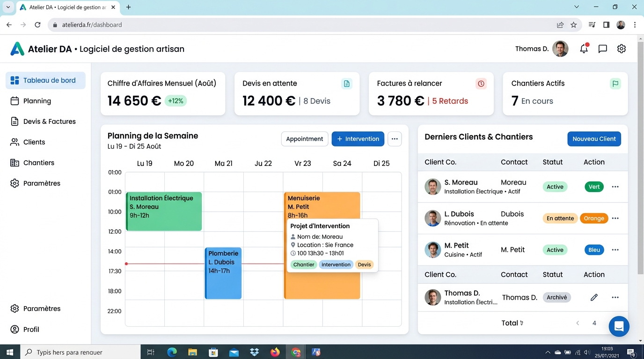Open Devis & Factures section
Screen dimensions: 644x359
coord(45,122)
